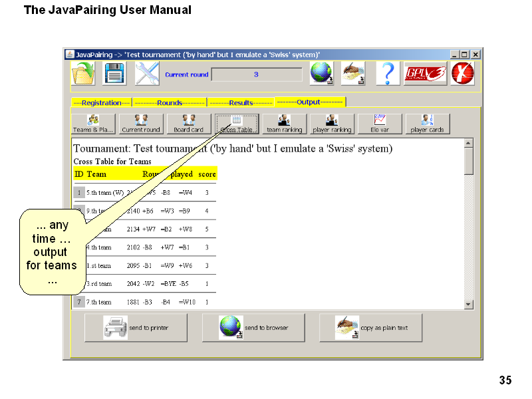Show the Board card output
The height and width of the screenshot is (399, 532).
point(188,124)
